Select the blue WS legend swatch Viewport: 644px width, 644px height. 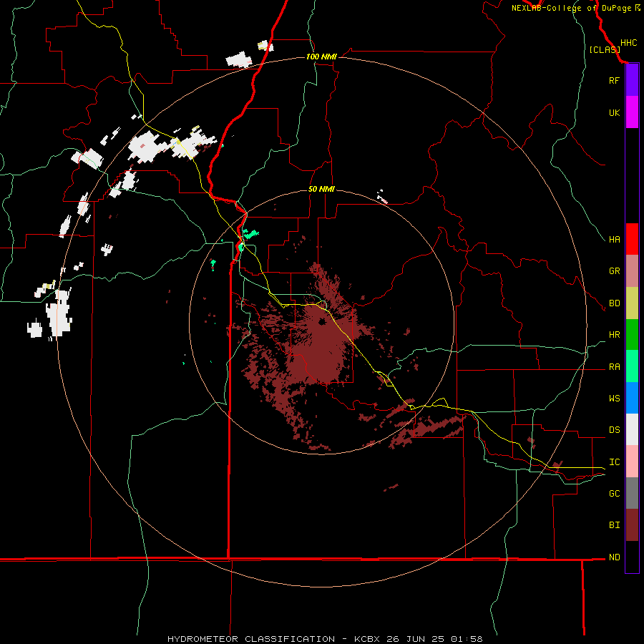click(632, 398)
